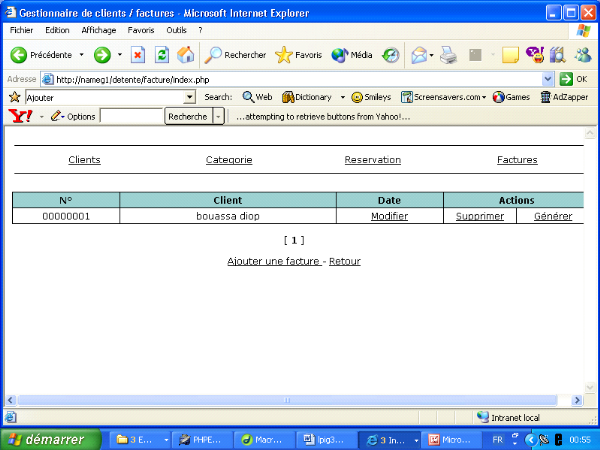Go to the Home page icon
The height and width of the screenshot is (450, 600).
coord(185,54)
